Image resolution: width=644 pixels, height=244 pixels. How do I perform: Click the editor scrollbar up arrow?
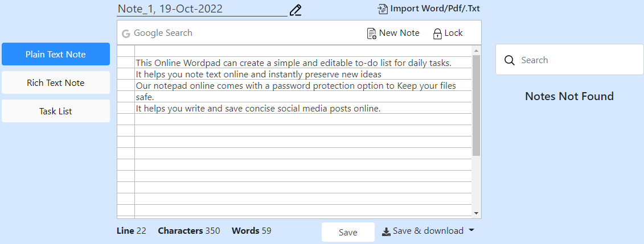coord(477,51)
